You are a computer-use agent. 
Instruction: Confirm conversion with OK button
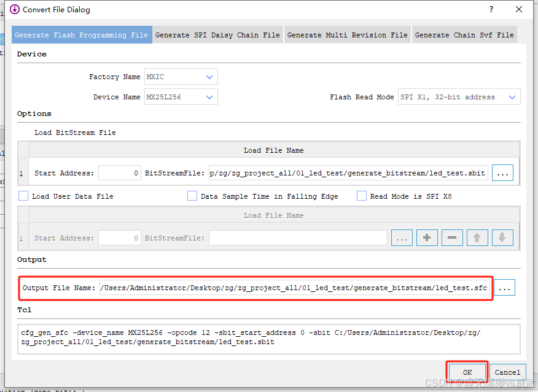coord(467,372)
